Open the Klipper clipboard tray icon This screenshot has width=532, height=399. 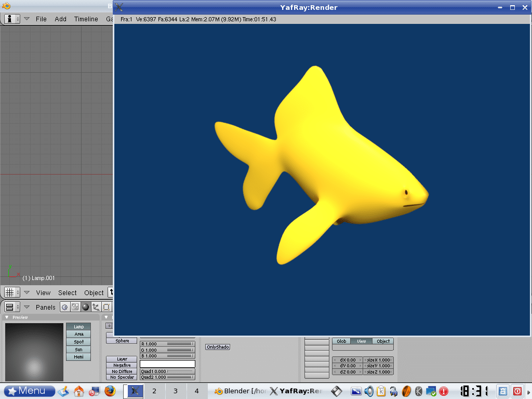click(x=381, y=391)
